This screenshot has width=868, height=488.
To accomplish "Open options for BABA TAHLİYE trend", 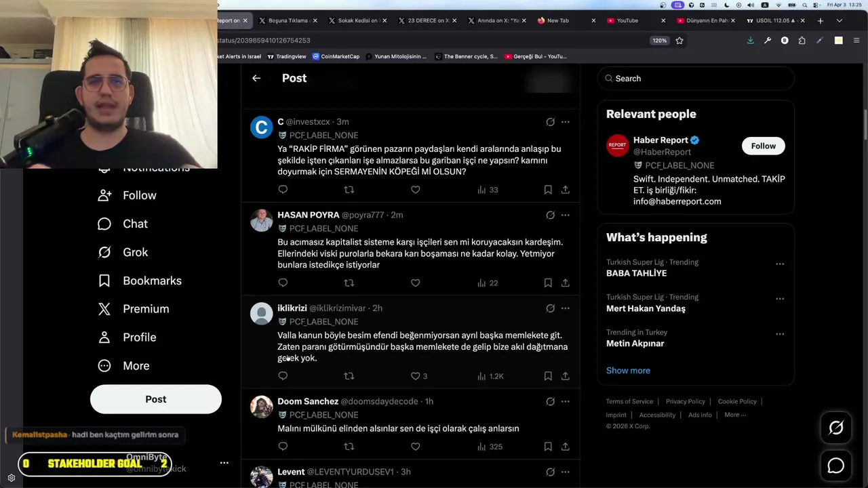I will pyautogui.click(x=780, y=264).
